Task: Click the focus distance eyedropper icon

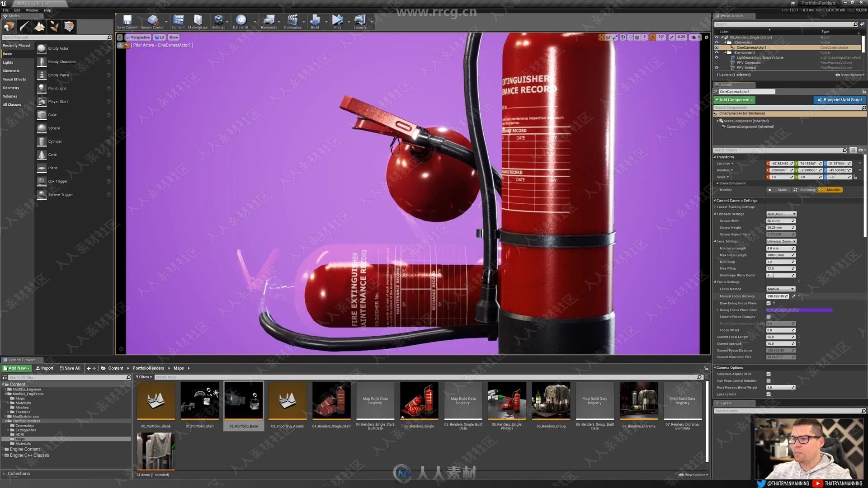Action: (x=794, y=296)
